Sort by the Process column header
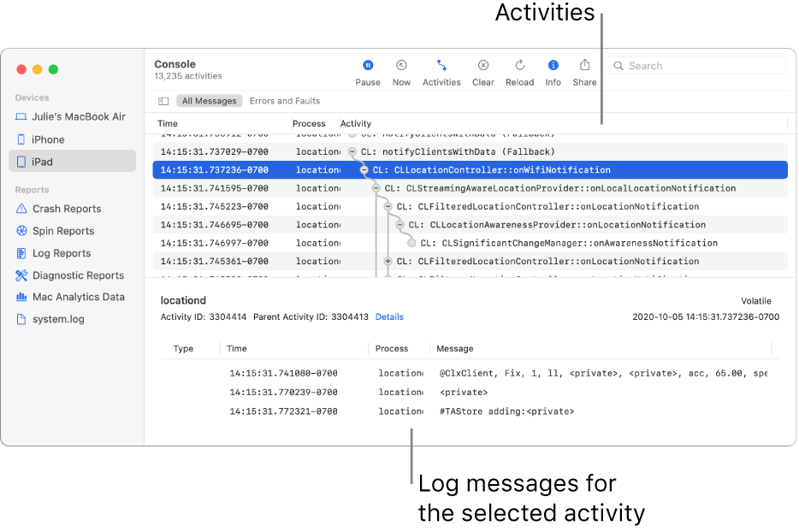 (x=309, y=123)
